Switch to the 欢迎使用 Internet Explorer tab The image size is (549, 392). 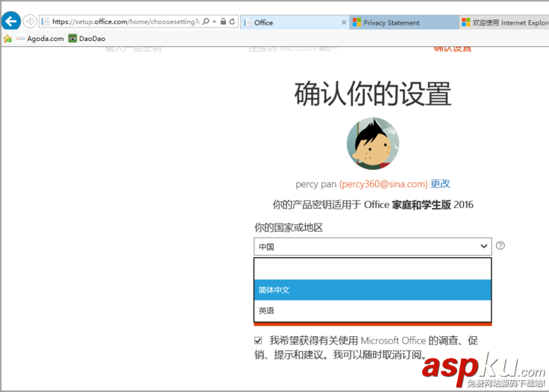coord(503,22)
